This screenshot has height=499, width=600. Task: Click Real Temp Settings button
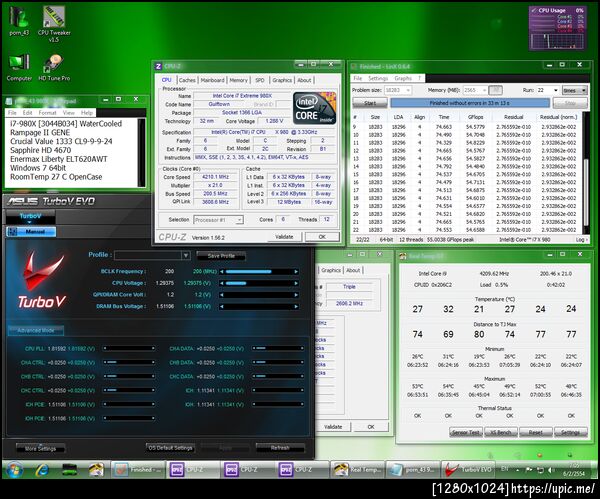(x=570, y=432)
